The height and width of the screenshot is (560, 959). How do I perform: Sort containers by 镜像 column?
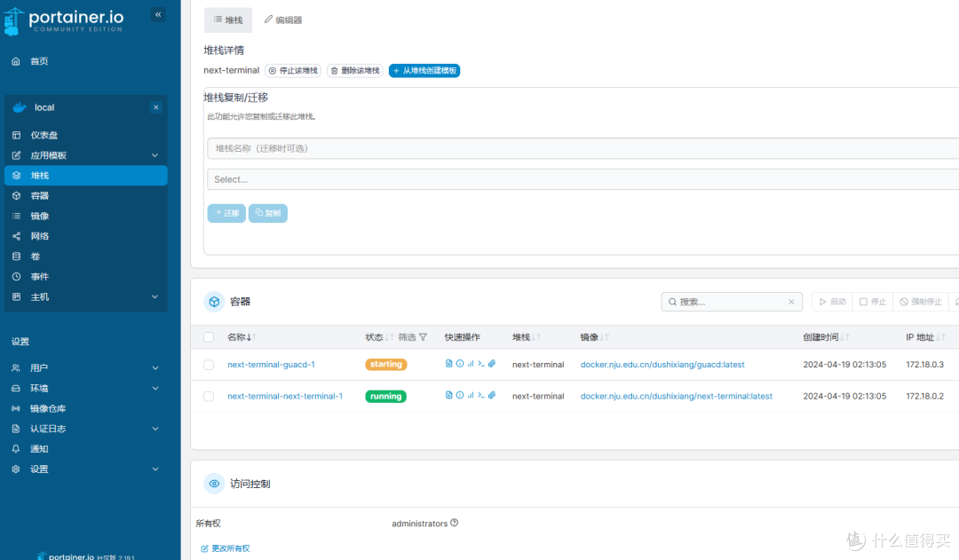[x=594, y=337]
